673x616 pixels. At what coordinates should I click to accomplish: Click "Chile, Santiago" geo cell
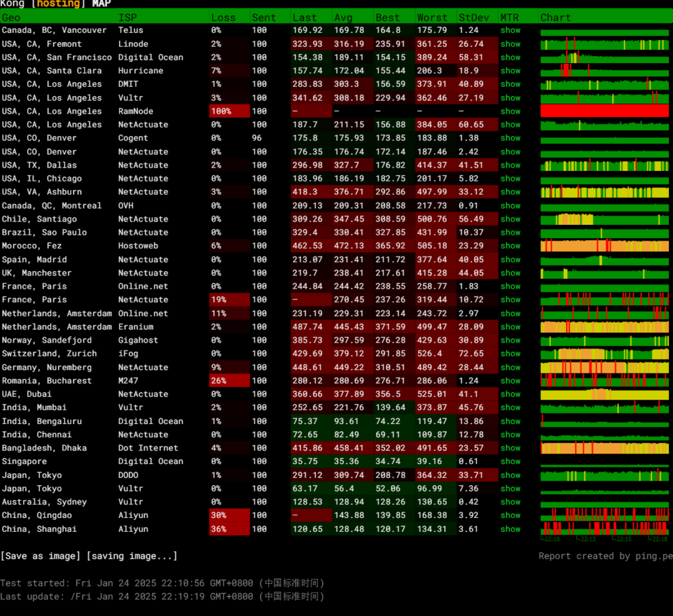tap(39, 219)
